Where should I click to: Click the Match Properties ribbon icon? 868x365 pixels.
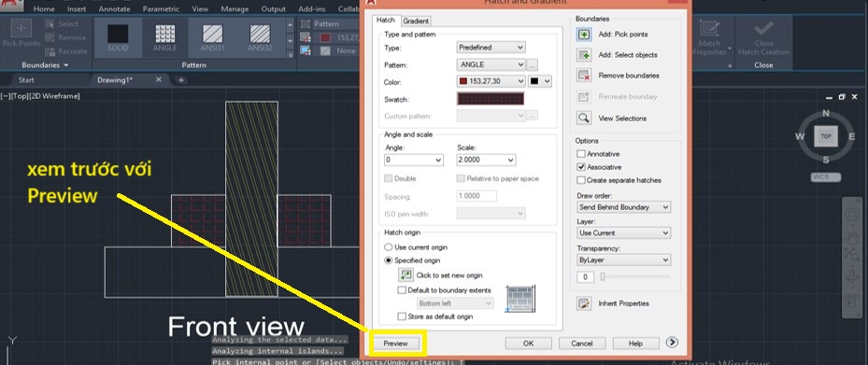click(x=709, y=37)
